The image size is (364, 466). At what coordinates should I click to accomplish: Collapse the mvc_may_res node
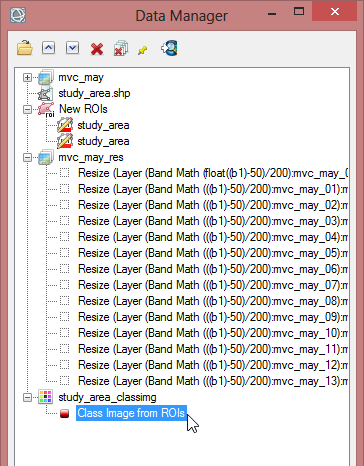[27, 157]
